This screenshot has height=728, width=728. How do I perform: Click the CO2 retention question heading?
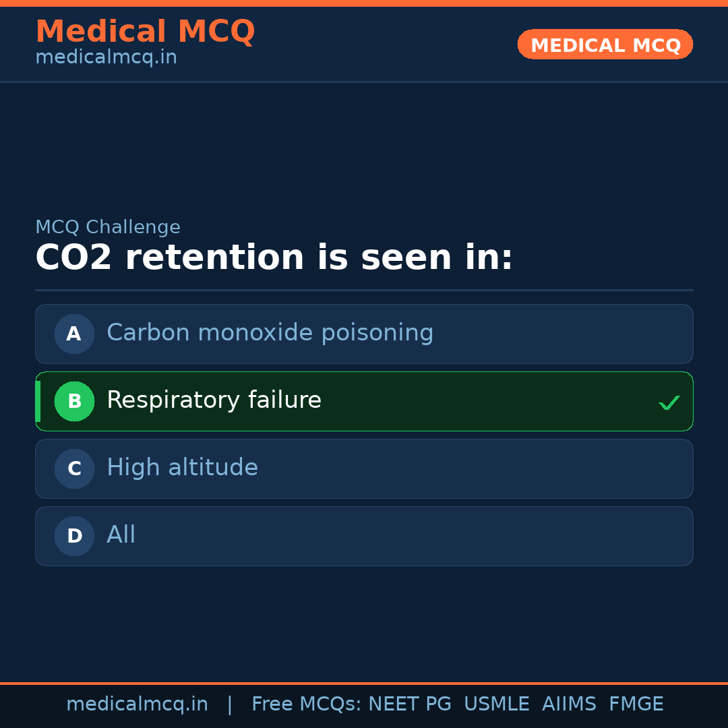coord(274,258)
